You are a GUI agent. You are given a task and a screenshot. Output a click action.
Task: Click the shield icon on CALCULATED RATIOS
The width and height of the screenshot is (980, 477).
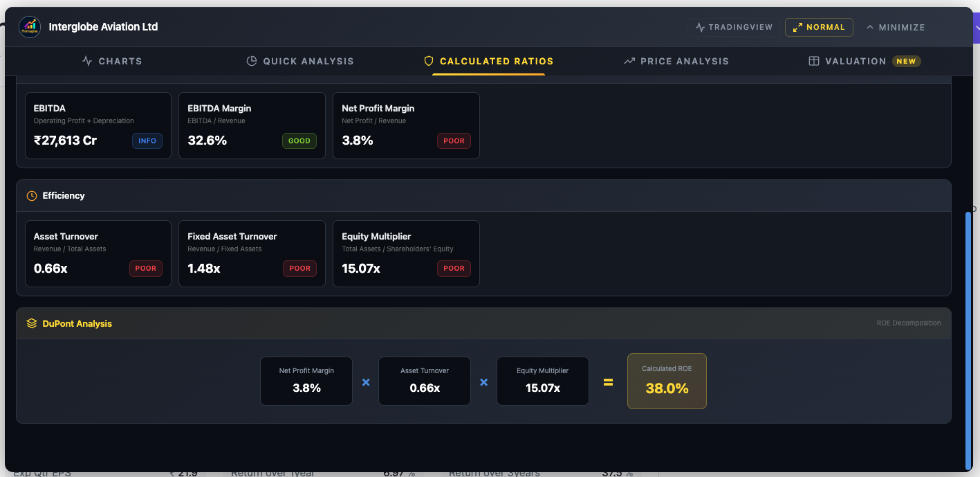click(429, 61)
